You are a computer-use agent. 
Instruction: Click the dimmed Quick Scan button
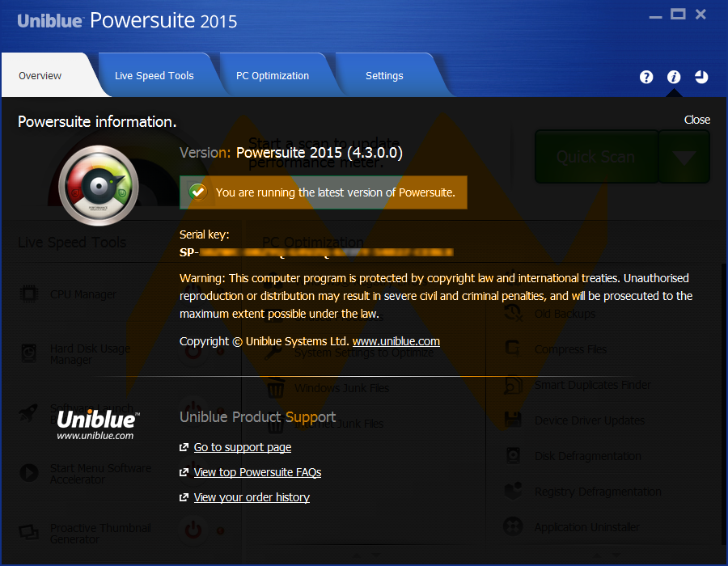point(596,157)
